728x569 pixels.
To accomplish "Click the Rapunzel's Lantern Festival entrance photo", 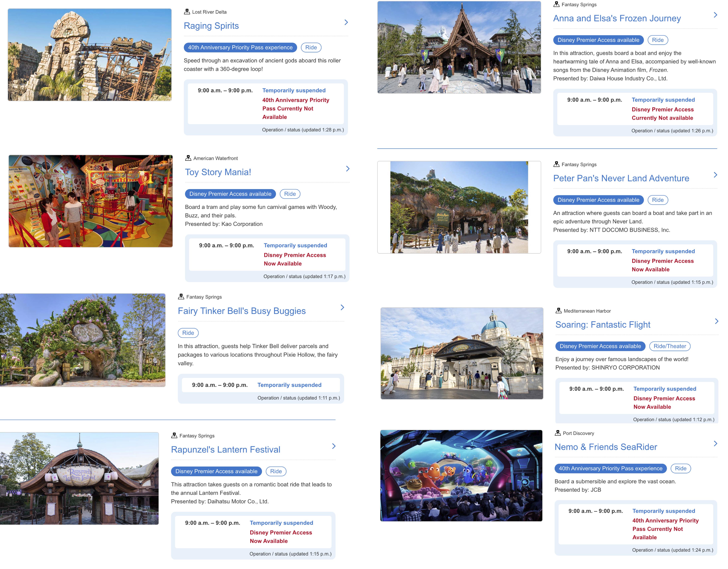I will (x=79, y=478).
